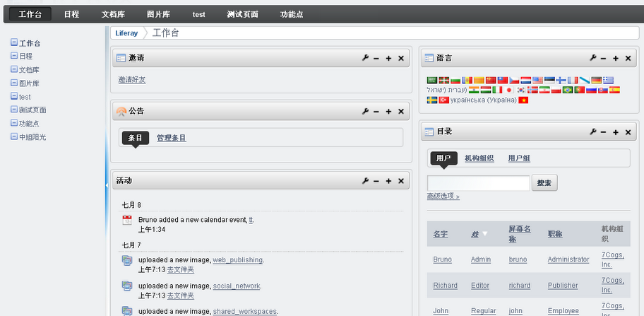Screen dimensions: 644x316
Task: Select the Czech Republic flag
Action: pos(514,80)
